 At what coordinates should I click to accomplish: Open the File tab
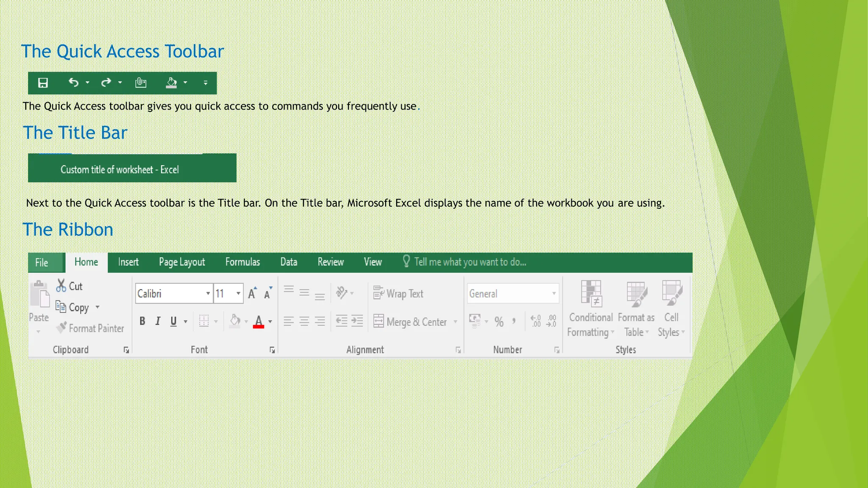click(x=42, y=263)
